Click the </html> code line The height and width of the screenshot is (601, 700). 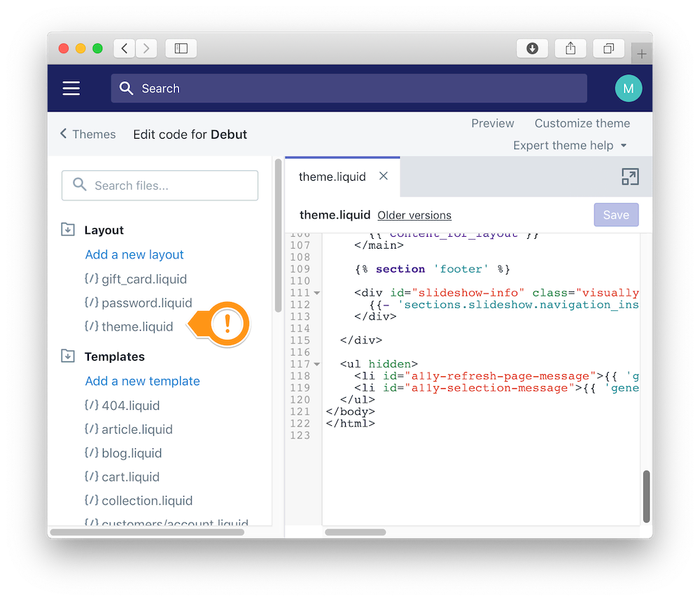[x=351, y=424]
